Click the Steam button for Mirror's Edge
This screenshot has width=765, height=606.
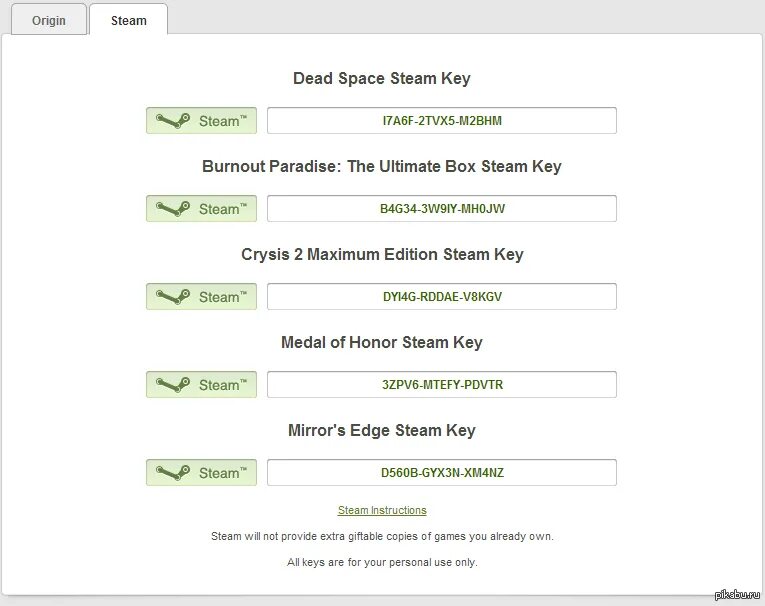[x=201, y=472]
